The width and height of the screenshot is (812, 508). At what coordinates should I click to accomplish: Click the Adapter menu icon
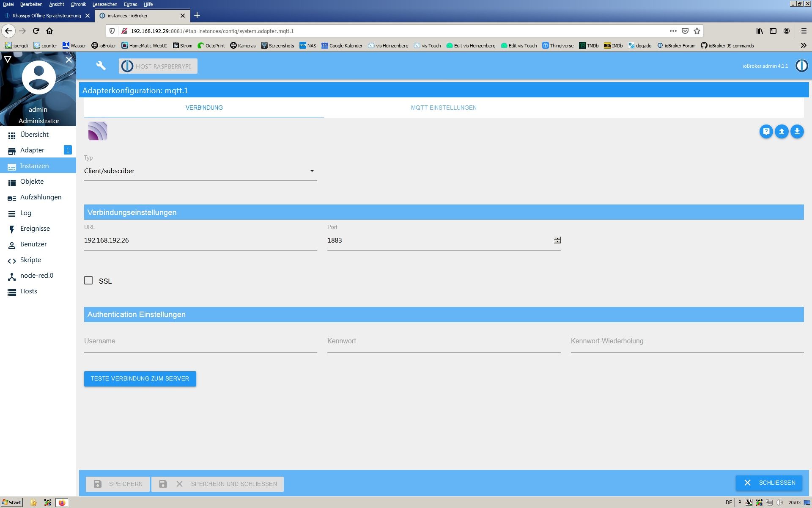12,150
